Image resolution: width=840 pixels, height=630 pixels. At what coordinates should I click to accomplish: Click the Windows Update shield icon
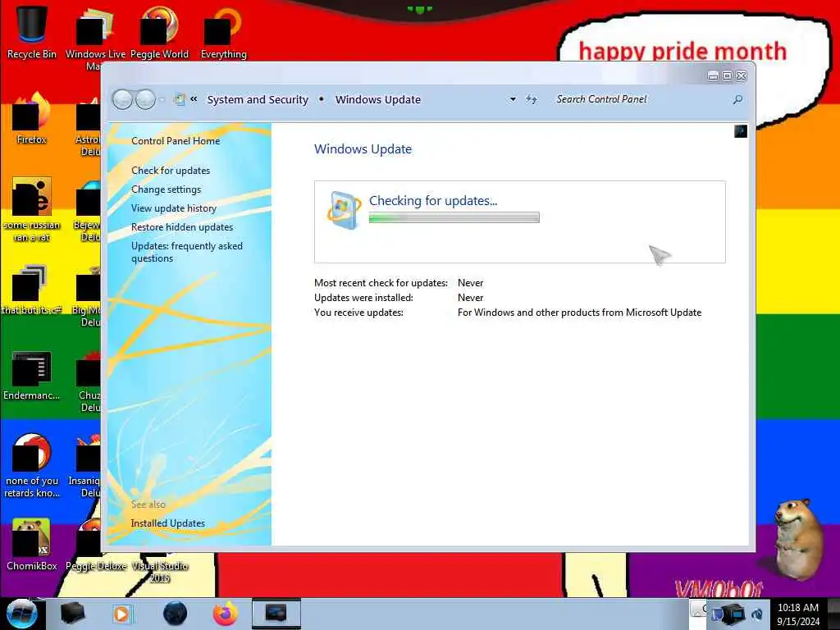click(344, 209)
